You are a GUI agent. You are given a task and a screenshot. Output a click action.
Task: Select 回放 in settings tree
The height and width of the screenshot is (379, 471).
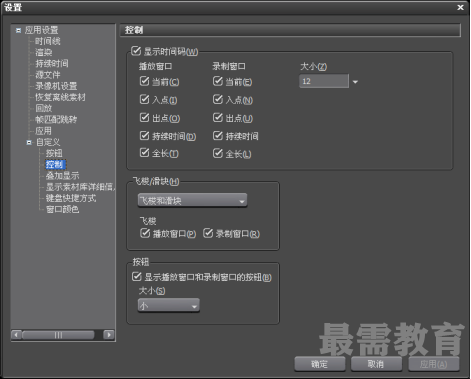click(x=44, y=108)
